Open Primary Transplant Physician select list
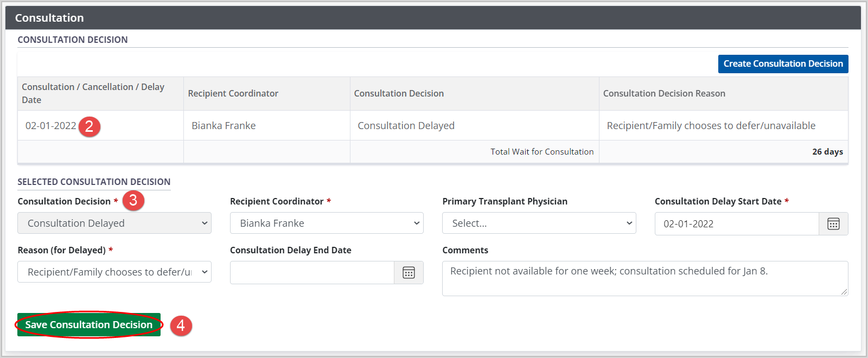This screenshot has width=868, height=358. [x=539, y=223]
